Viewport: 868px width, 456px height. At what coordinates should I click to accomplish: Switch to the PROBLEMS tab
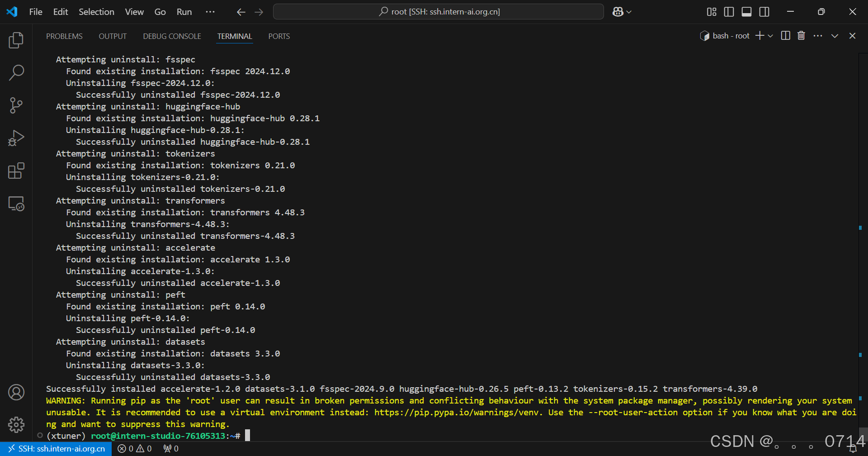(64, 36)
